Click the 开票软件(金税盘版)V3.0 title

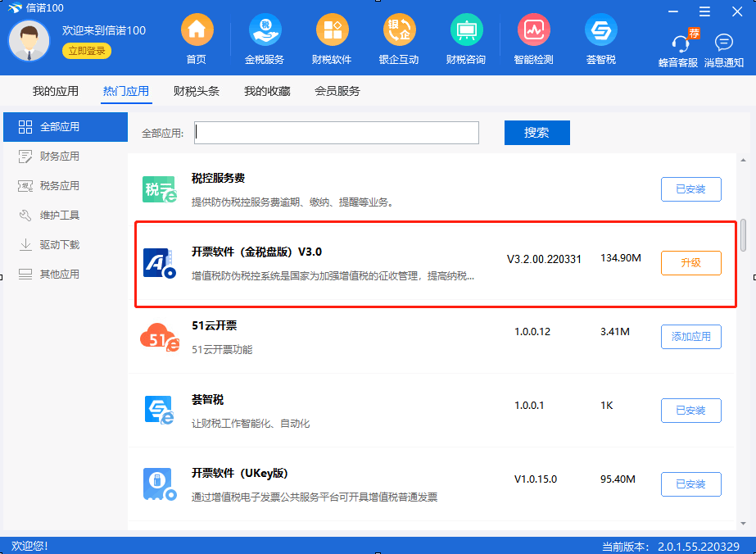coord(256,252)
